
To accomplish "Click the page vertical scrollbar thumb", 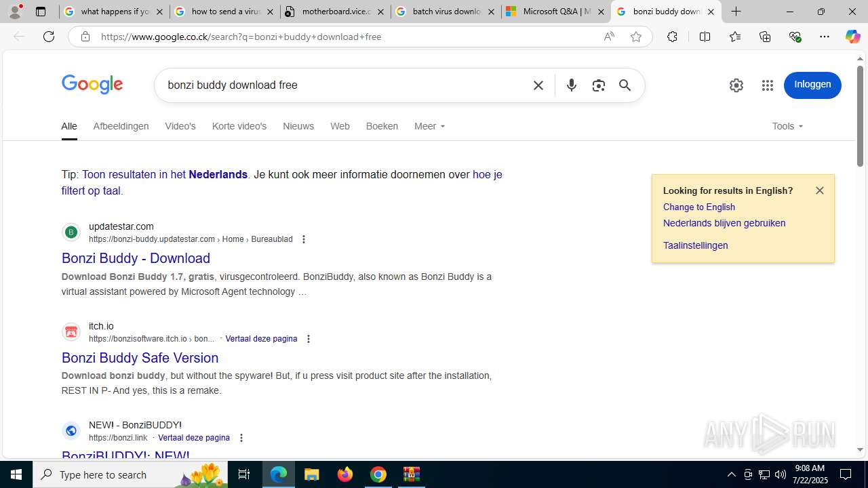I will point(860,116).
